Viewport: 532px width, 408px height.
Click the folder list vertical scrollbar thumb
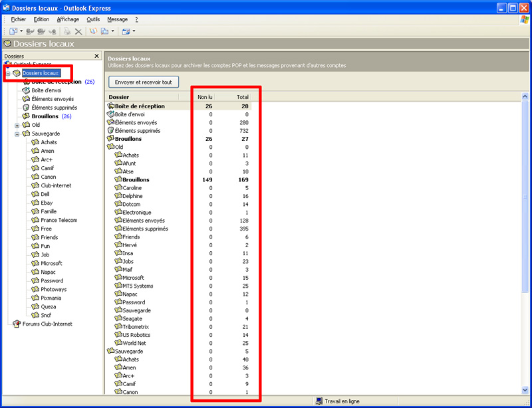(x=525, y=197)
